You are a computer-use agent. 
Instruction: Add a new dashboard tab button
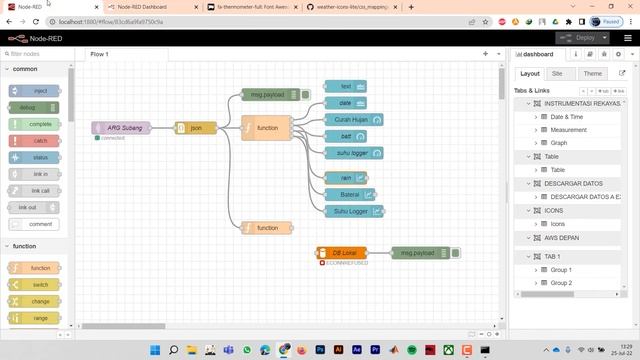603,91
